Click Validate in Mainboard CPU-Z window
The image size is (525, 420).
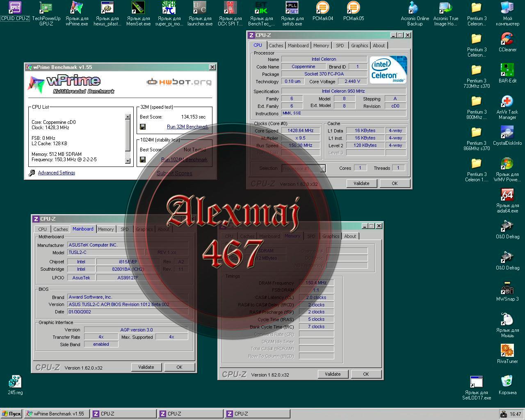146,367
